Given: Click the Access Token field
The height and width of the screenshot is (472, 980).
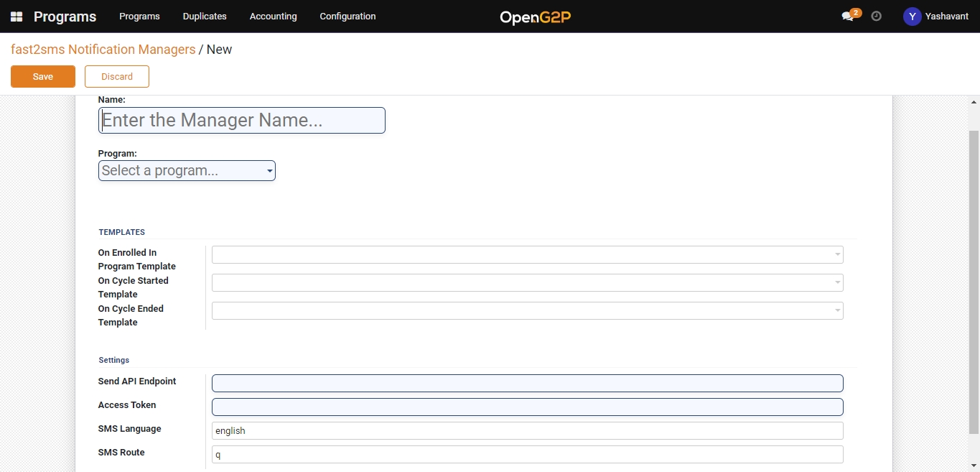Looking at the screenshot, I should click(527, 407).
